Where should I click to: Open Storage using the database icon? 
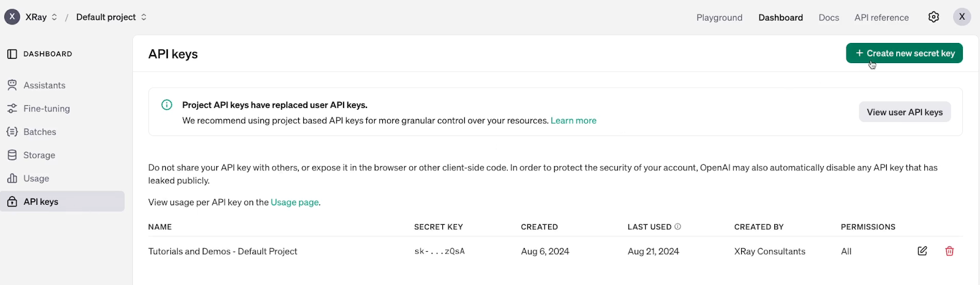(12, 155)
